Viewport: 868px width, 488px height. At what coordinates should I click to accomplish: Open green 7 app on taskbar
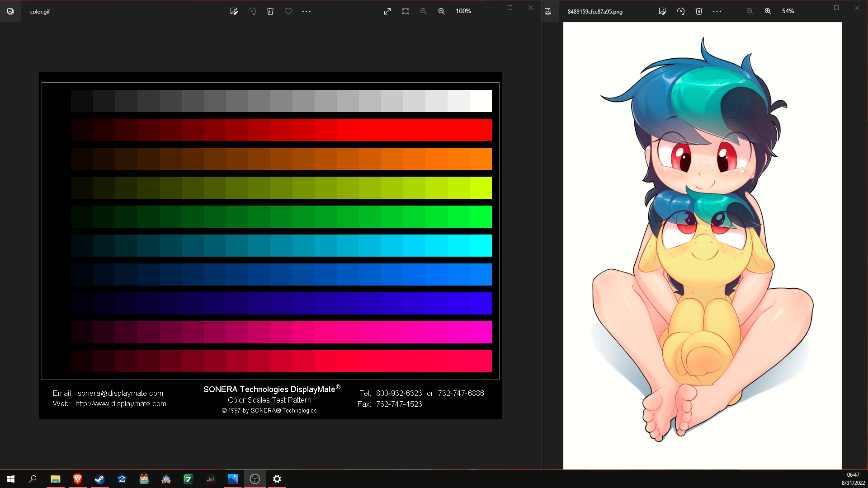(x=189, y=479)
